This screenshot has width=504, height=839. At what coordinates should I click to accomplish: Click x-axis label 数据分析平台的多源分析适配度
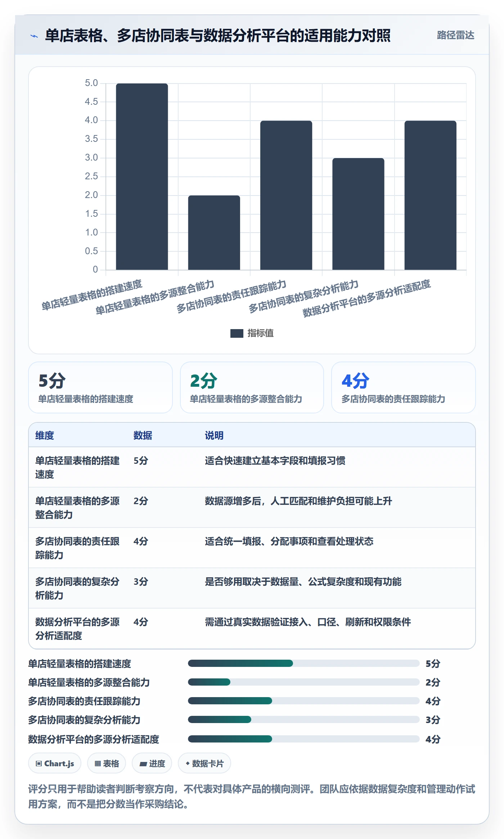click(366, 298)
